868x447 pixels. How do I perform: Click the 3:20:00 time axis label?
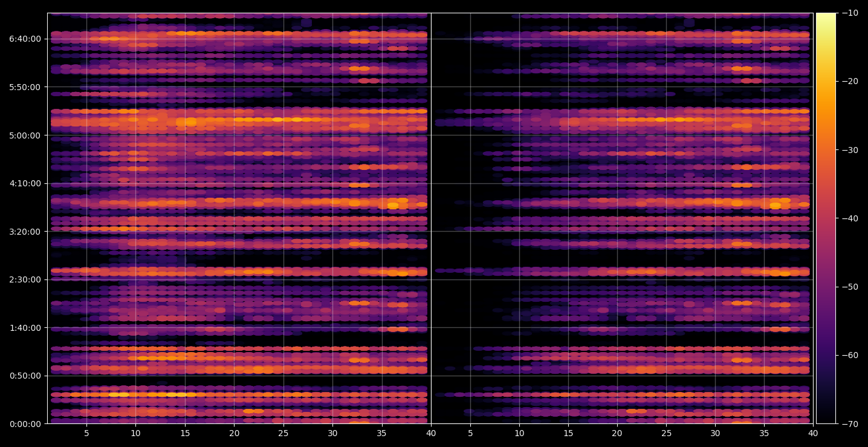point(25,232)
